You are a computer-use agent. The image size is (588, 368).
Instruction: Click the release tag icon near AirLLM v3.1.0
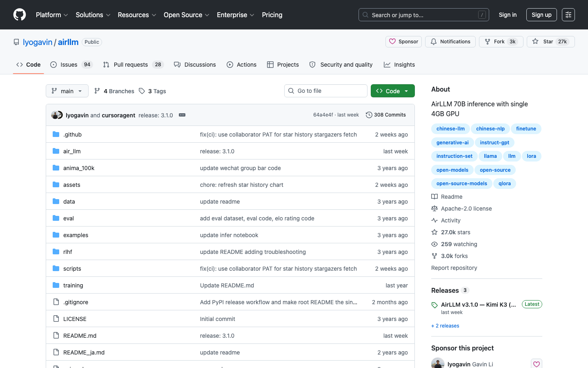[434, 305]
